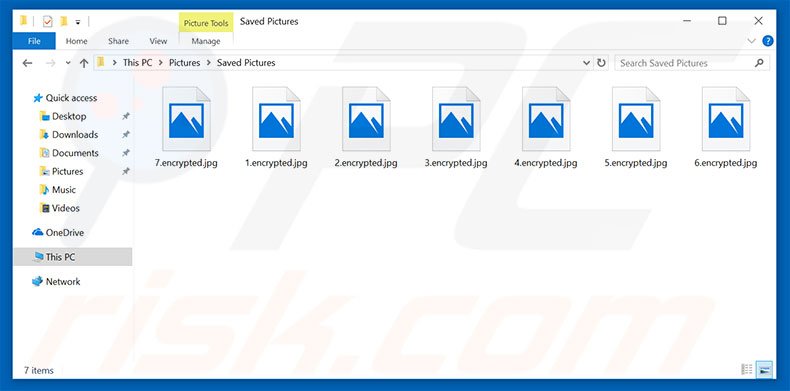Switch to Large icons view layout
This screenshot has width=790, height=391.
coord(765,370)
